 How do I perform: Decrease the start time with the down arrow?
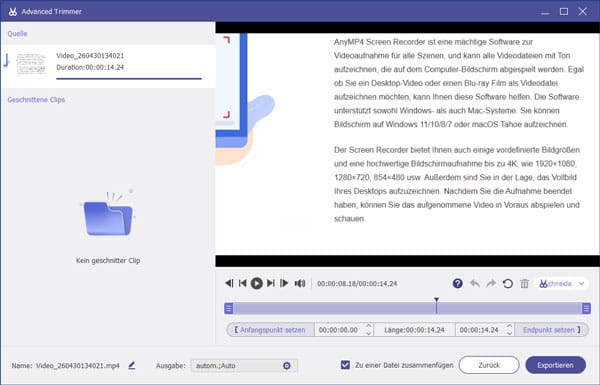point(368,333)
